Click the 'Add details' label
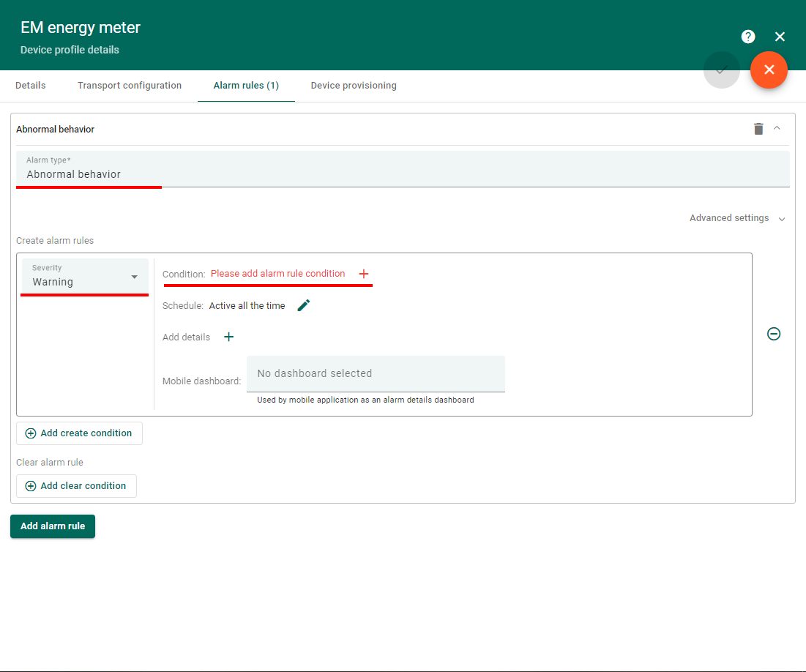806x672 pixels. (x=186, y=337)
